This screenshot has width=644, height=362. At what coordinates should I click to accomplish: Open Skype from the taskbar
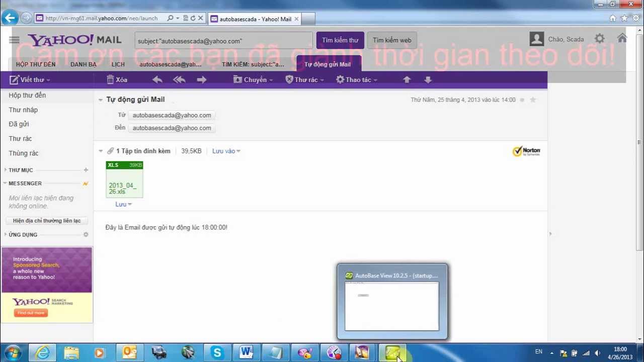[x=217, y=353]
